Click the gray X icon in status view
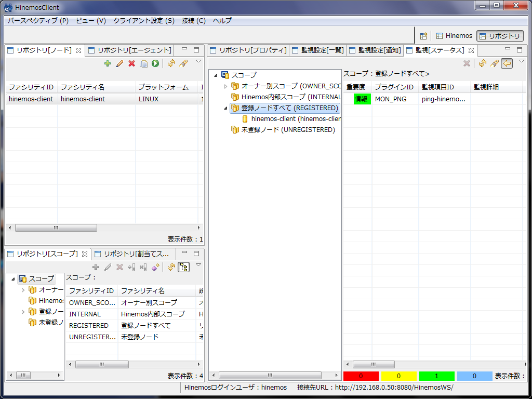 (467, 63)
